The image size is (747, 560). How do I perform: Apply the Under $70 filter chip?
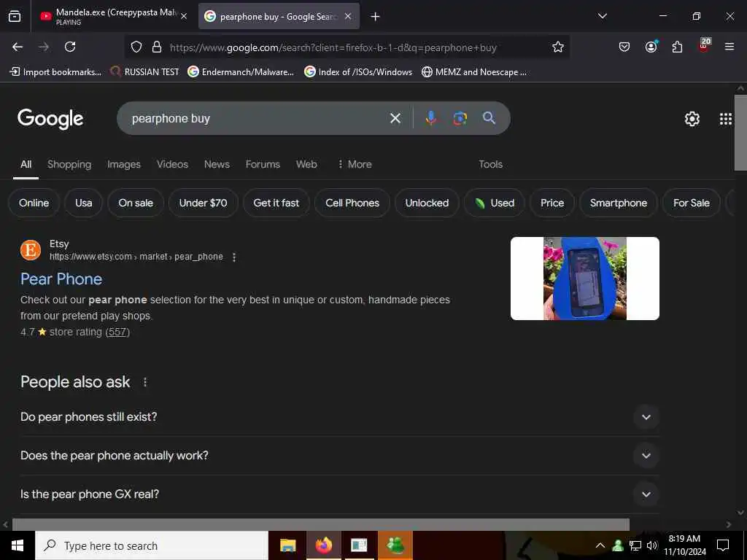click(203, 203)
